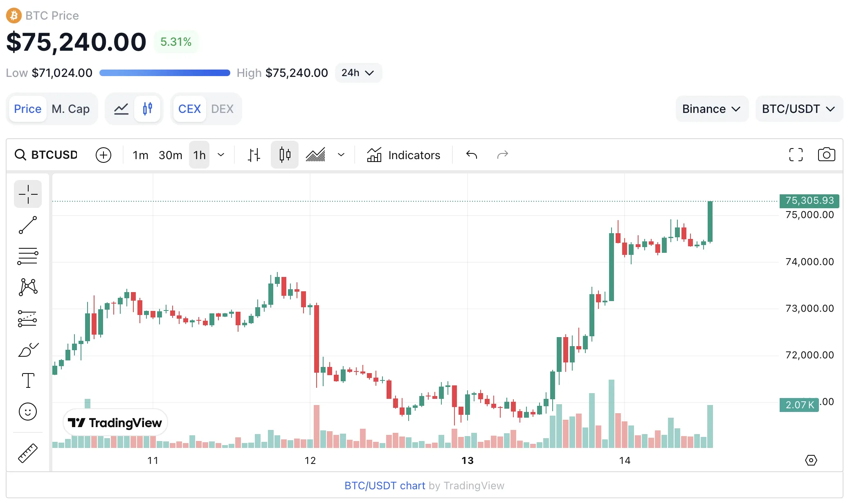The width and height of the screenshot is (850, 504).
Task: Switch to the M. Cap tab
Action: (70, 109)
